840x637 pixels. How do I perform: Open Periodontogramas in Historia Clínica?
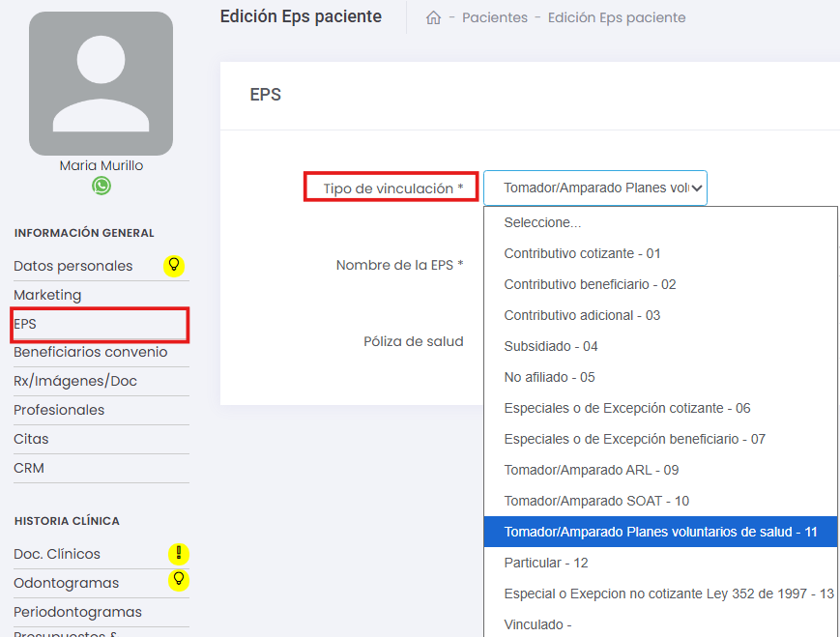point(77,612)
